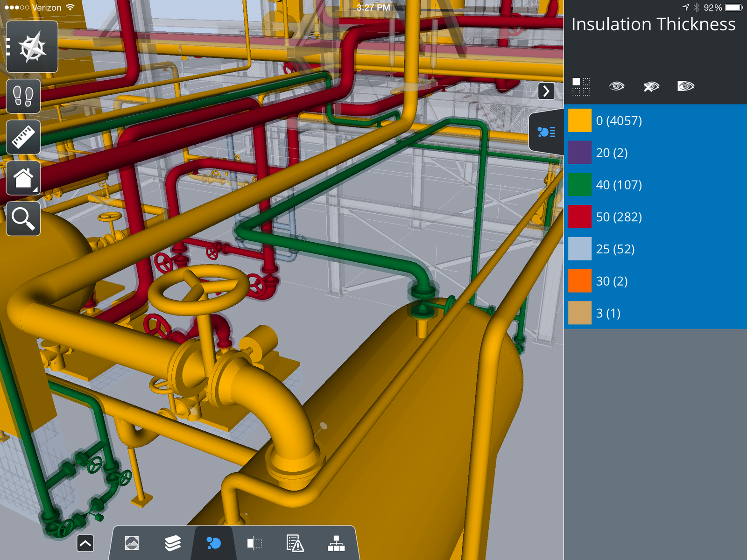The image size is (747, 560).
Task: Expand the home view options triangle
Action: coord(35,189)
